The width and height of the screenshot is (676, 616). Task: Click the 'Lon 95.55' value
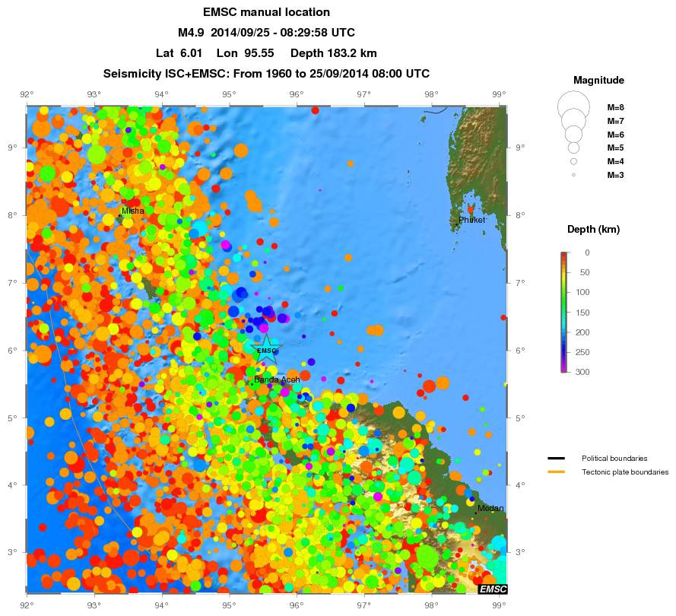pos(246,53)
